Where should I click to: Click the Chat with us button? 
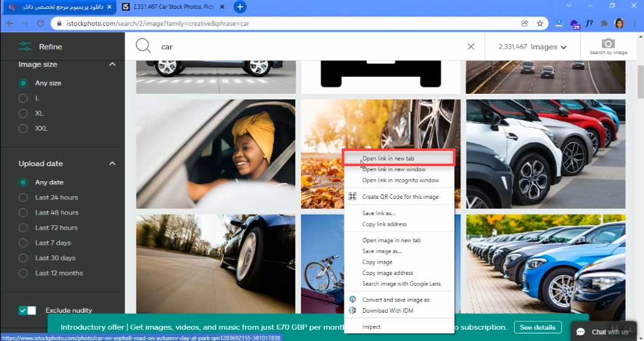pos(604,332)
